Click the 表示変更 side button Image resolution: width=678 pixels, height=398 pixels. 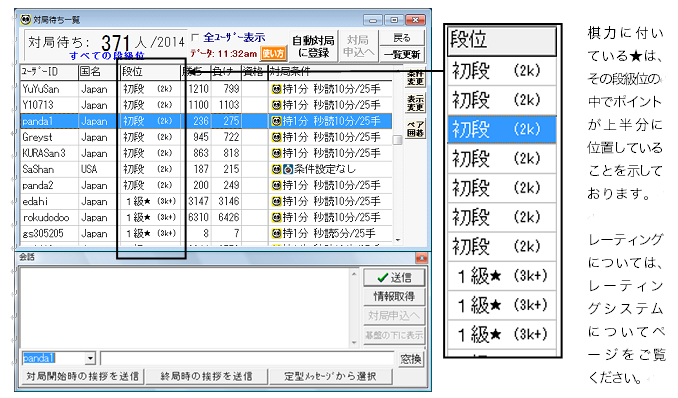click(415, 103)
